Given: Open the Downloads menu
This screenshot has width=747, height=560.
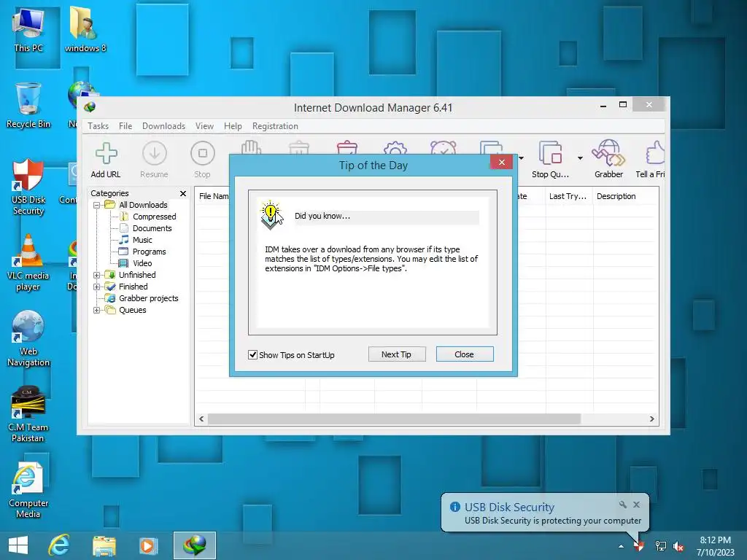Looking at the screenshot, I should (163, 126).
